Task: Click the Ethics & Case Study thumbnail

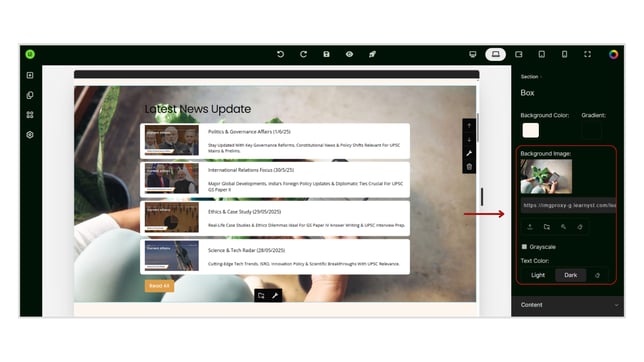Action: (x=172, y=217)
